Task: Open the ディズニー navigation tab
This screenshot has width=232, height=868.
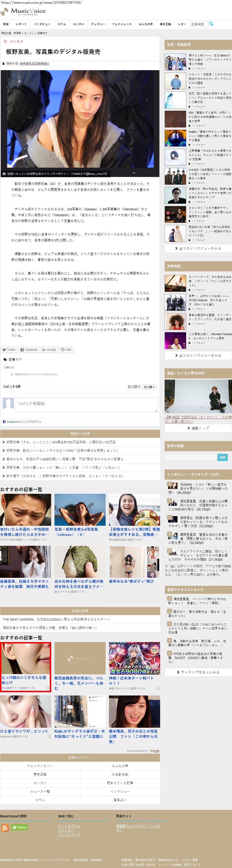Action: point(98,24)
